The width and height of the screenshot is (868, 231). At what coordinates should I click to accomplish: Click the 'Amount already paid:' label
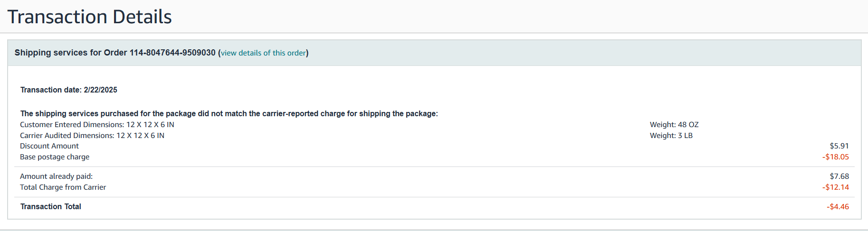pyautogui.click(x=56, y=176)
